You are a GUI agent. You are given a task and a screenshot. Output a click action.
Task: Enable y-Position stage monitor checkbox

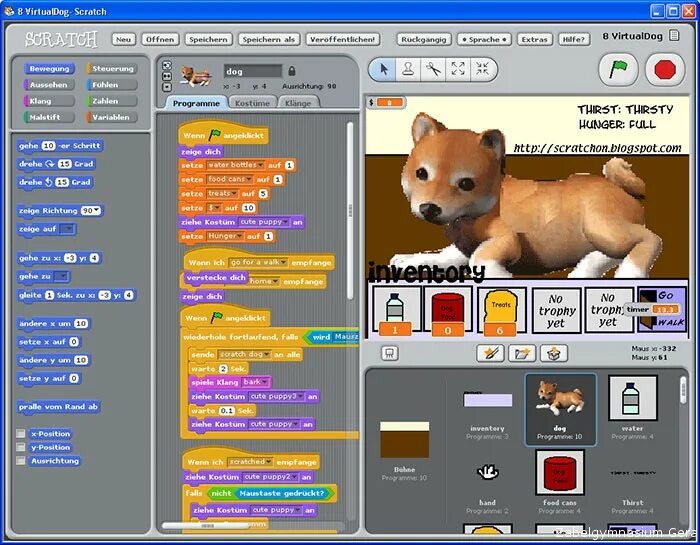(x=21, y=447)
